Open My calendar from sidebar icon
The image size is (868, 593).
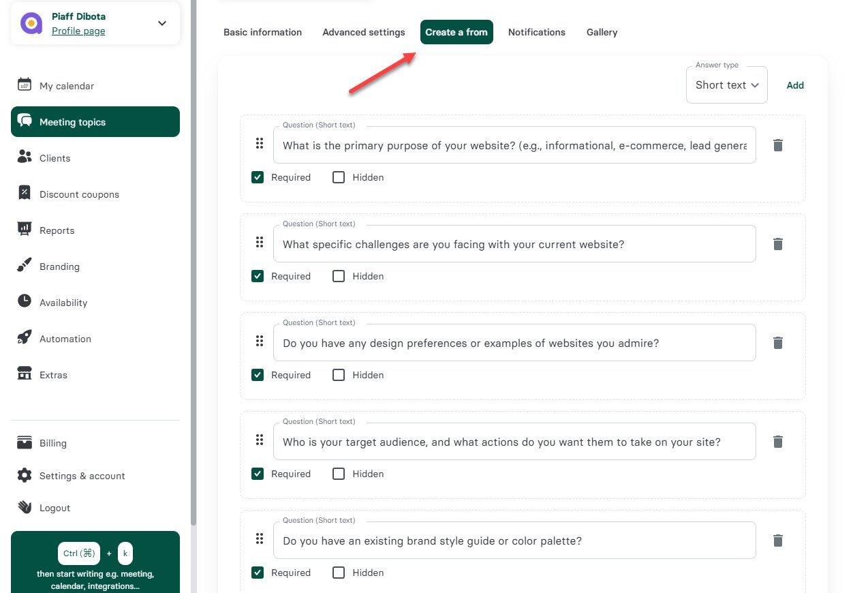coord(25,85)
